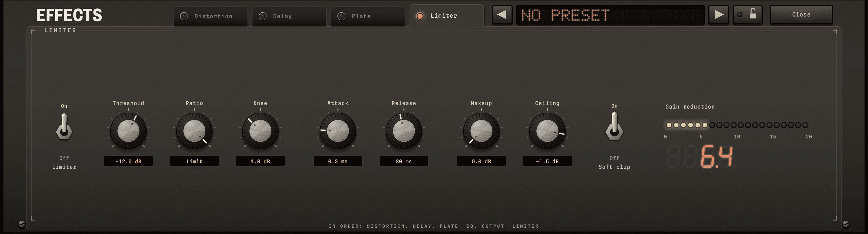The width and height of the screenshot is (868, 234).
Task: Load the previous preset arrow
Action: [x=502, y=15]
